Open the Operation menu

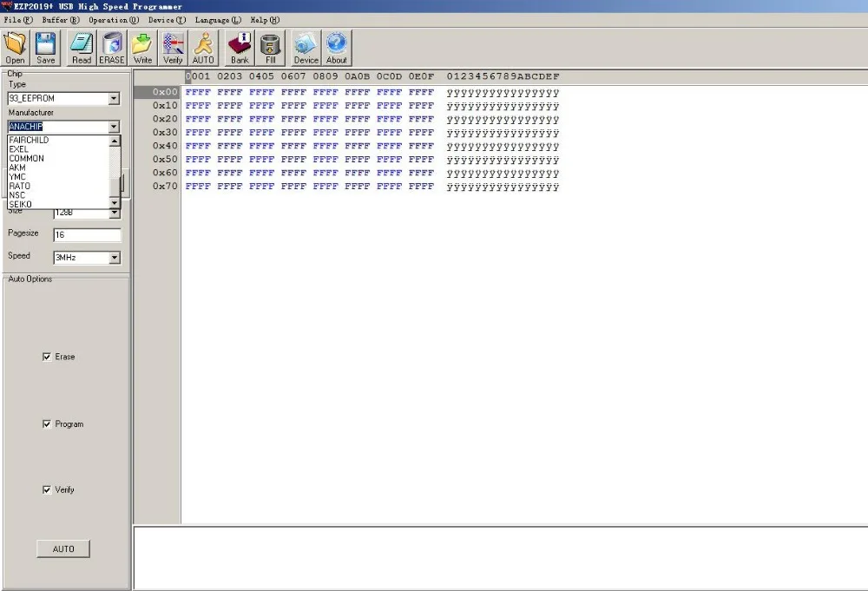114,20
